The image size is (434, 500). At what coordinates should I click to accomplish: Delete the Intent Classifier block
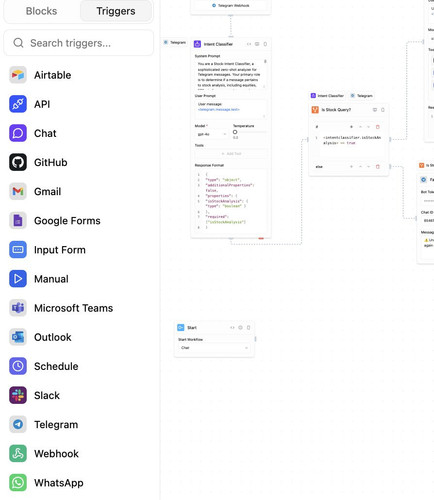265,44
